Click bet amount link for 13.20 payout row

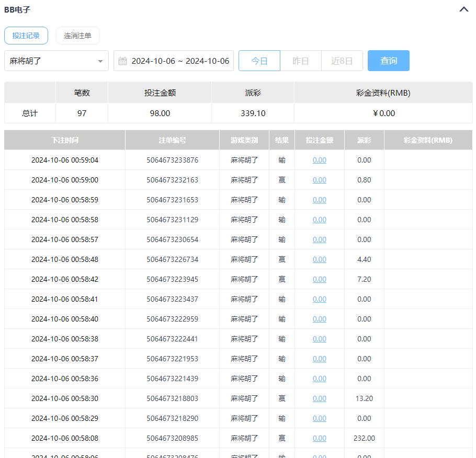tap(319, 398)
